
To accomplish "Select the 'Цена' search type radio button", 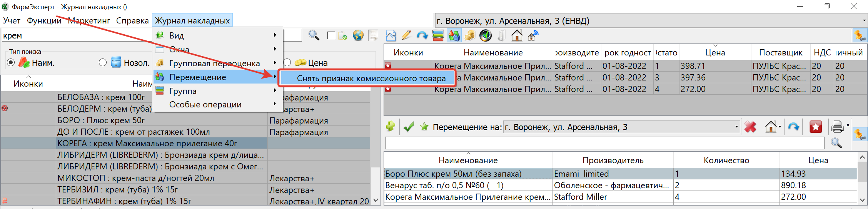I will click(x=287, y=62).
